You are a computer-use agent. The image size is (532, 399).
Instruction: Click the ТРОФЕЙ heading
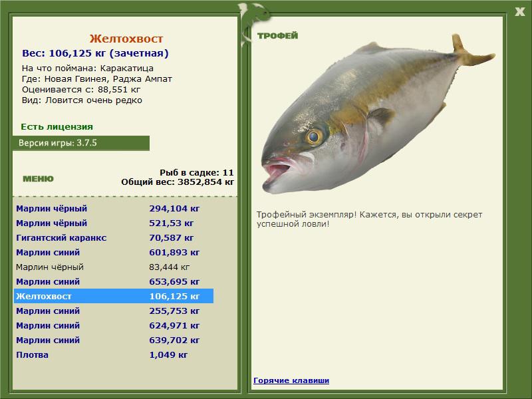pos(277,36)
